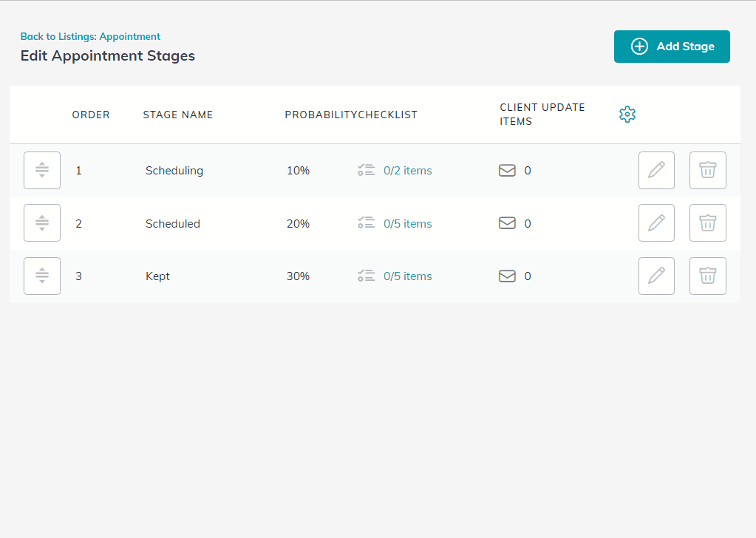The height and width of the screenshot is (538, 756).
Task: Delete the Scheduling stage using trash icon
Action: pyautogui.click(x=707, y=170)
